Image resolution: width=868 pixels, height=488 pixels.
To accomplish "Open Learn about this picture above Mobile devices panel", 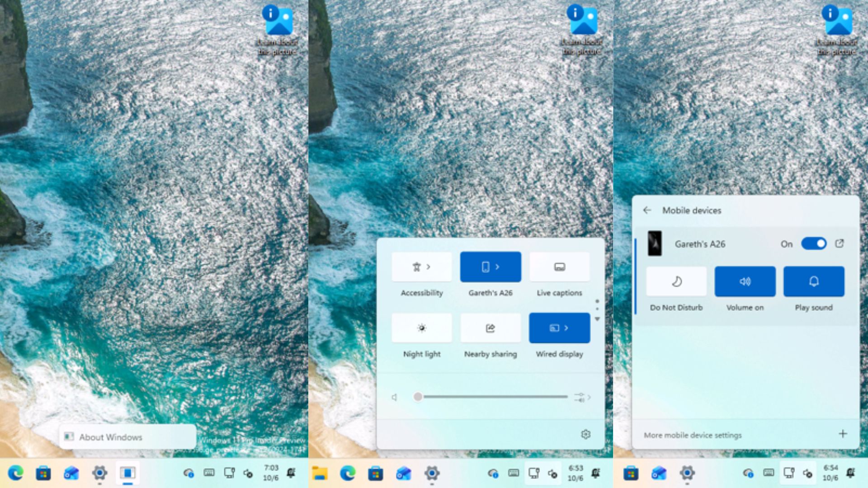I will (837, 30).
